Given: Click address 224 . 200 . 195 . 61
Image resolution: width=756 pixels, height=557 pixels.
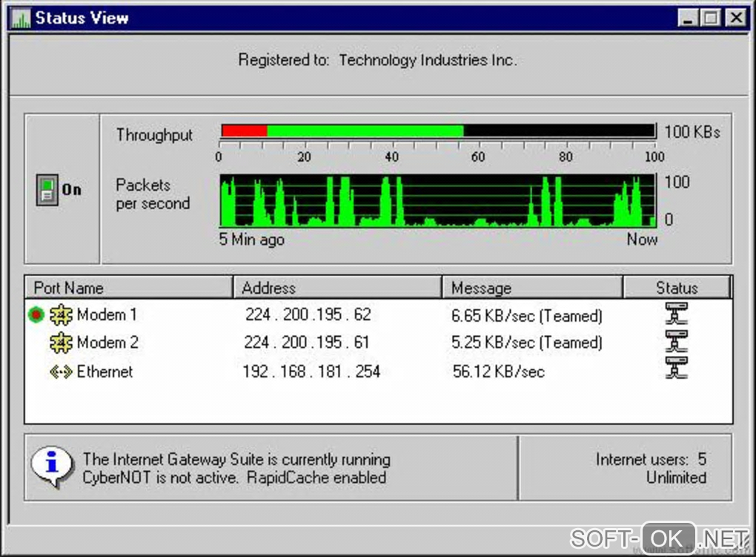Looking at the screenshot, I should tap(307, 343).
